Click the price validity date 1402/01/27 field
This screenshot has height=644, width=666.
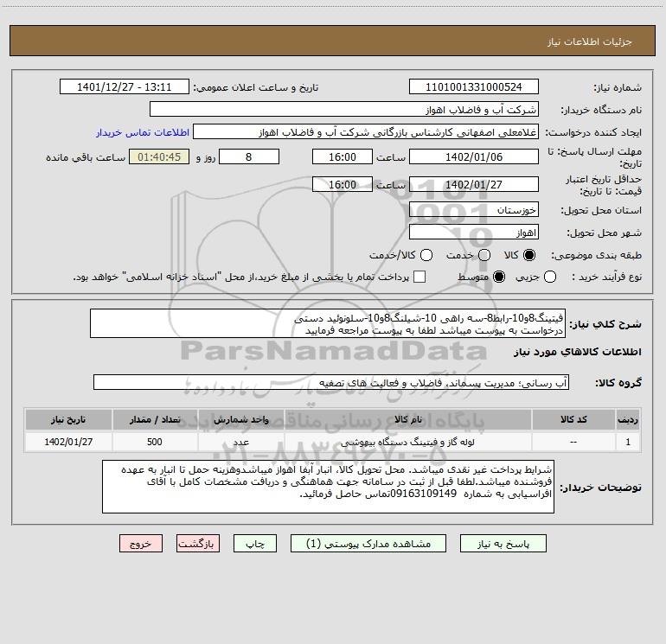(x=474, y=184)
